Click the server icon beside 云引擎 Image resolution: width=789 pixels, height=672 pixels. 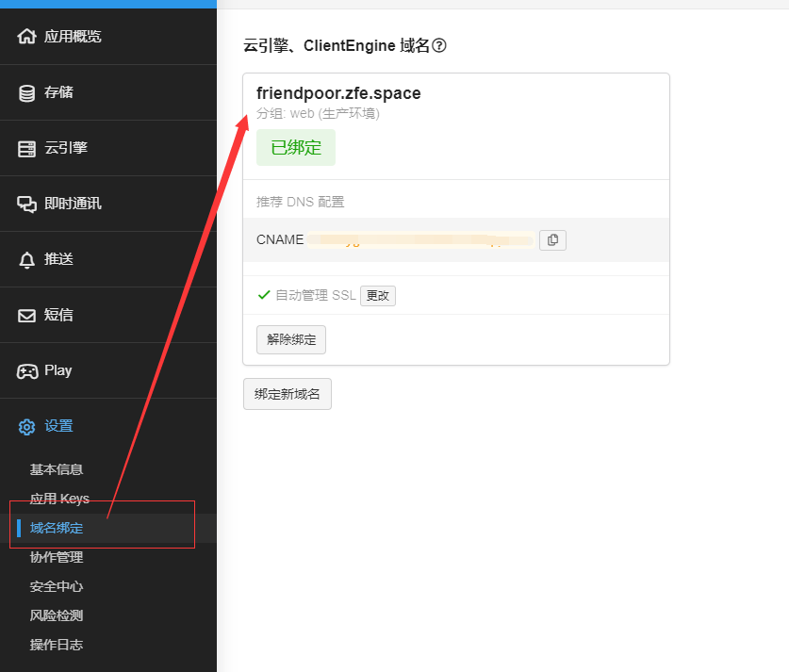pyautogui.click(x=26, y=149)
